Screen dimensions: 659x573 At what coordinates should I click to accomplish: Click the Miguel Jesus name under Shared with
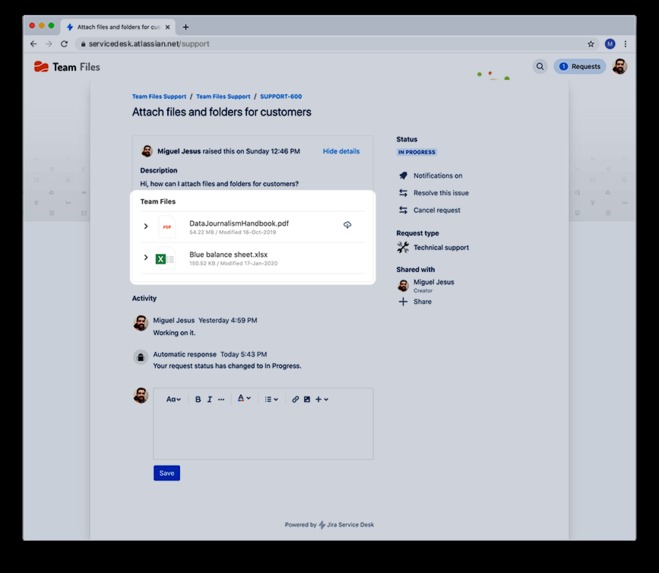point(434,282)
